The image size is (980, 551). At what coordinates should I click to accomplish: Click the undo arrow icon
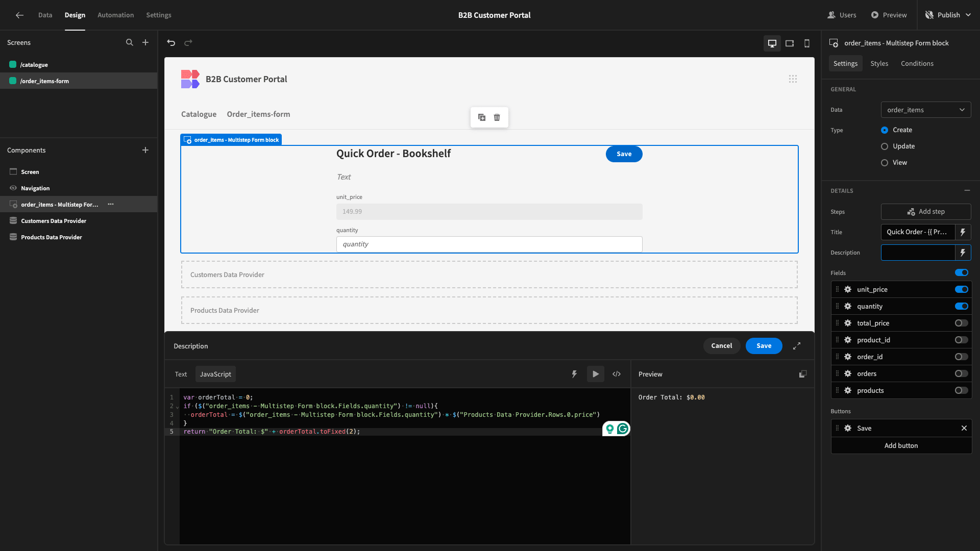click(x=171, y=43)
